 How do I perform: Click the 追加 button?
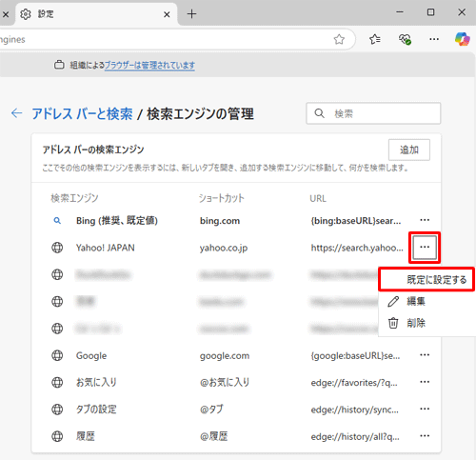(409, 150)
